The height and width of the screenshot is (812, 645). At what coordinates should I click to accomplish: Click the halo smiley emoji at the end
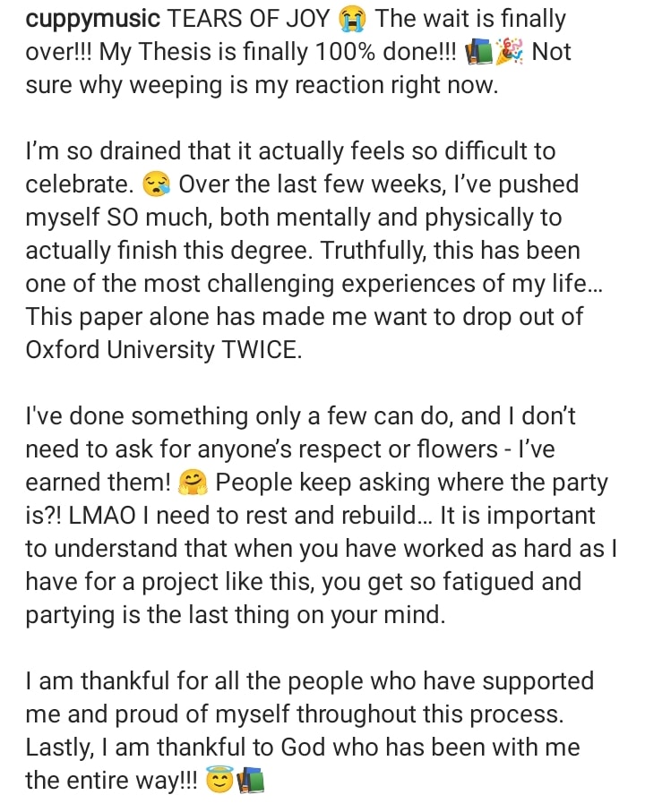(x=219, y=782)
